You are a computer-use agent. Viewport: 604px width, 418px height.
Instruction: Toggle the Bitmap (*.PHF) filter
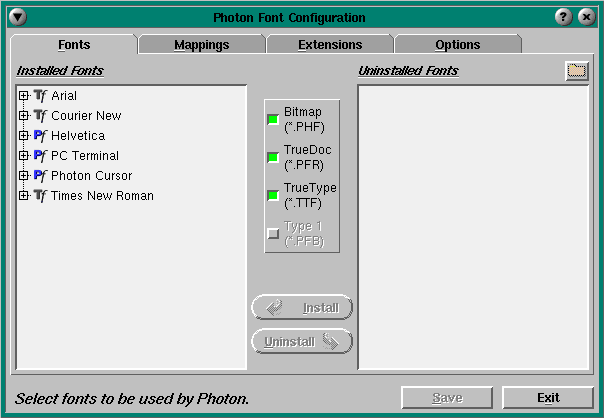pos(273,120)
